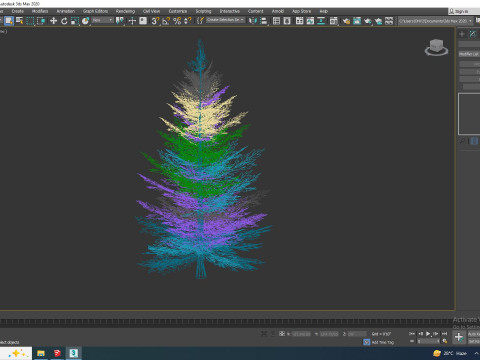Viewport: 480px width, 360px height.
Task: Open the Scripting menu
Action: point(203,11)
